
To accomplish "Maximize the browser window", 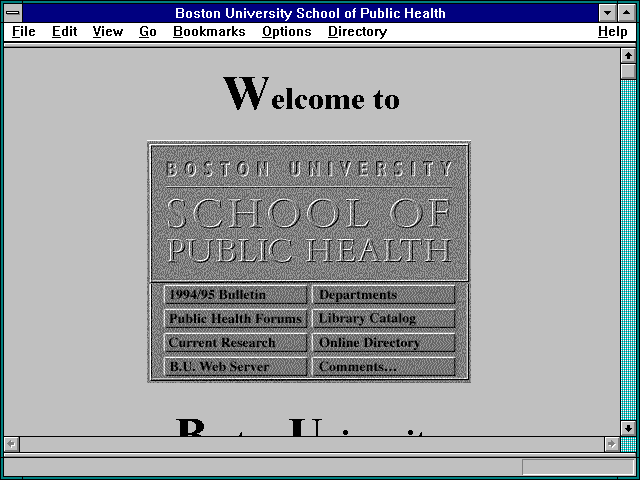I will click(627, 13).
